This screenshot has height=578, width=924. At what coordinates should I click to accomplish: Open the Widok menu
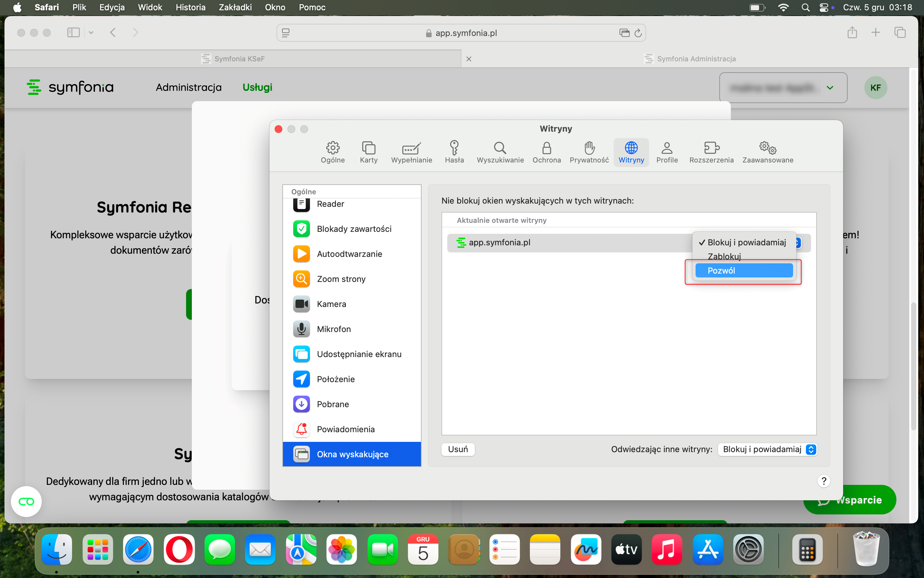click(x=150, y=7)
